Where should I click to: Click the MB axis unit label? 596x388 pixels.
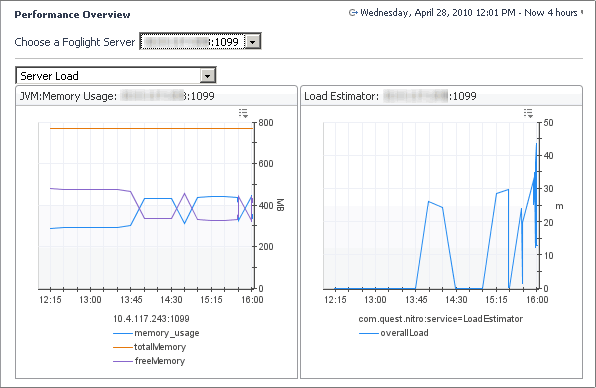point(280,205)
